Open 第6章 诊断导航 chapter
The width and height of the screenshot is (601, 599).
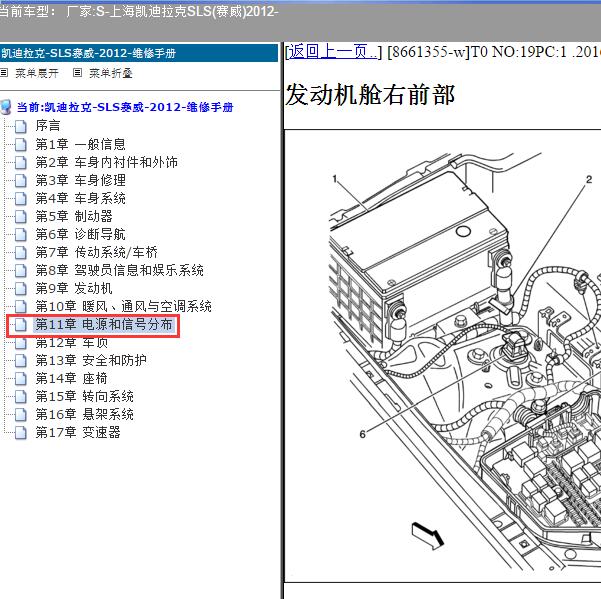[80, 234]
